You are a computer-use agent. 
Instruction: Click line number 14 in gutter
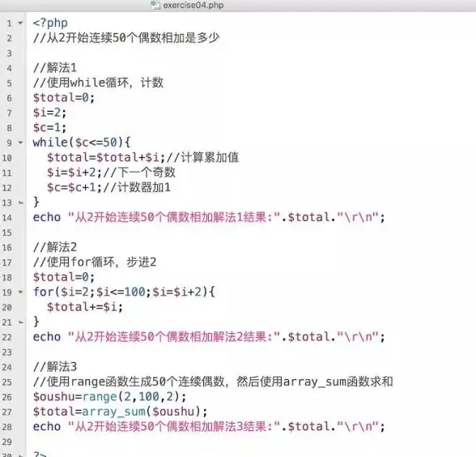coord(6,217)
